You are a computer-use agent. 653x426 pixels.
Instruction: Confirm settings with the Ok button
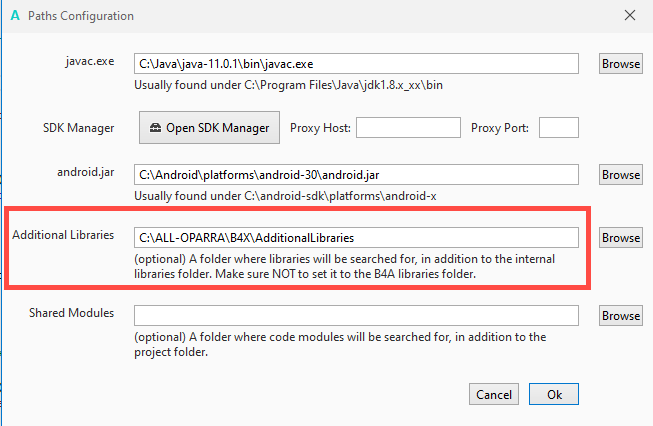pyautogui.click(x=554, y=394)
